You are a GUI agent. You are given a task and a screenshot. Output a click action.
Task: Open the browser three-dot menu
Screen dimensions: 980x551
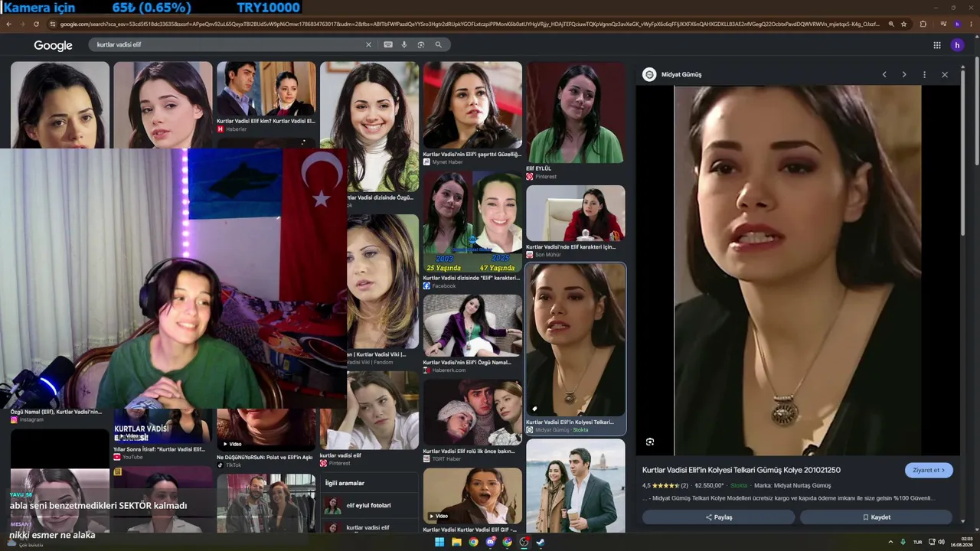click(971, 24)
